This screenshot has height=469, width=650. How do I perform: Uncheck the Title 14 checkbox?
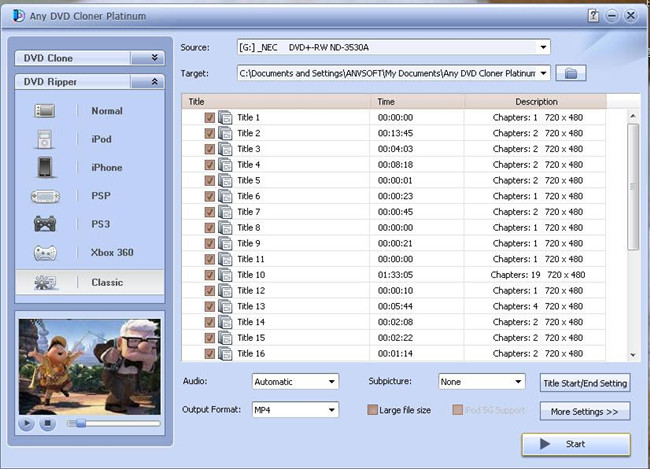[210, 322]
